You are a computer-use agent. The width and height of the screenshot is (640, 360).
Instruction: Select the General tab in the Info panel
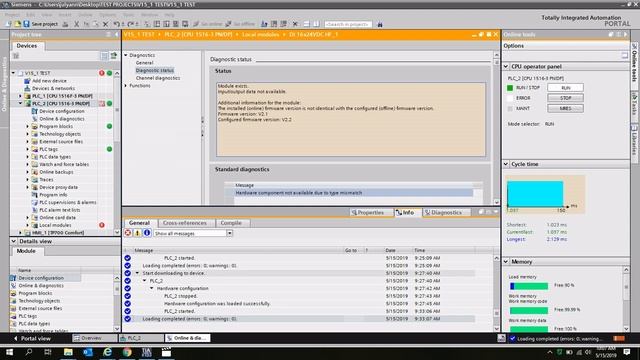[x=139, y=223]
